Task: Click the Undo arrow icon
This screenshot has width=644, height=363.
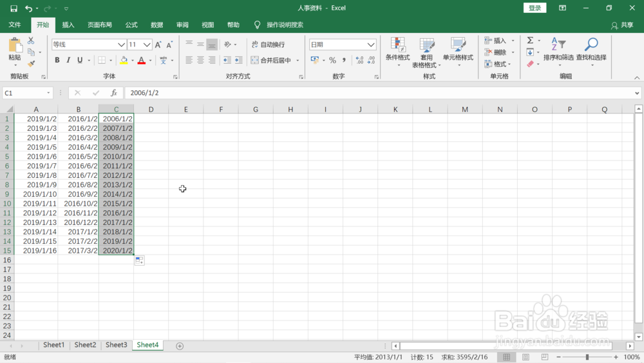Action: pyautogui.click(x=28, y=8)
